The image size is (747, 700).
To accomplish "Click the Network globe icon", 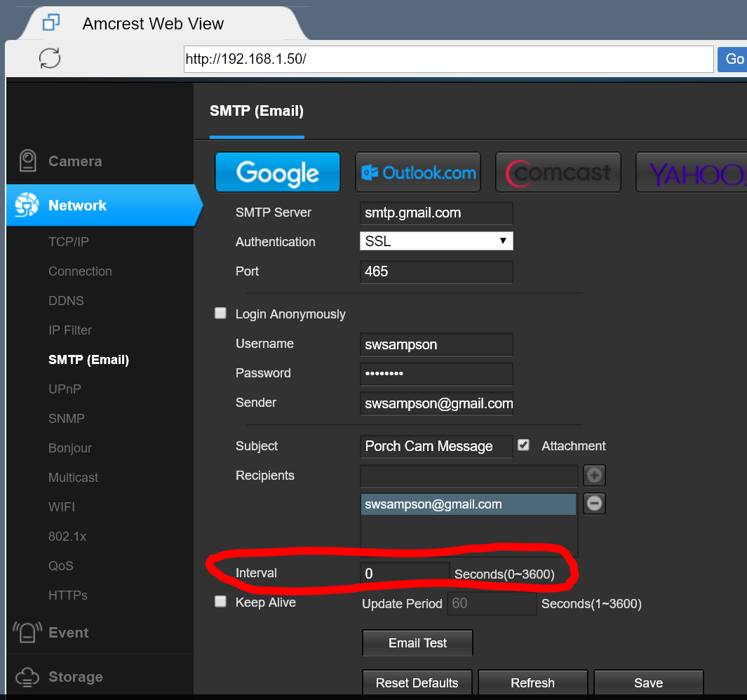I will tap(27, 205).
